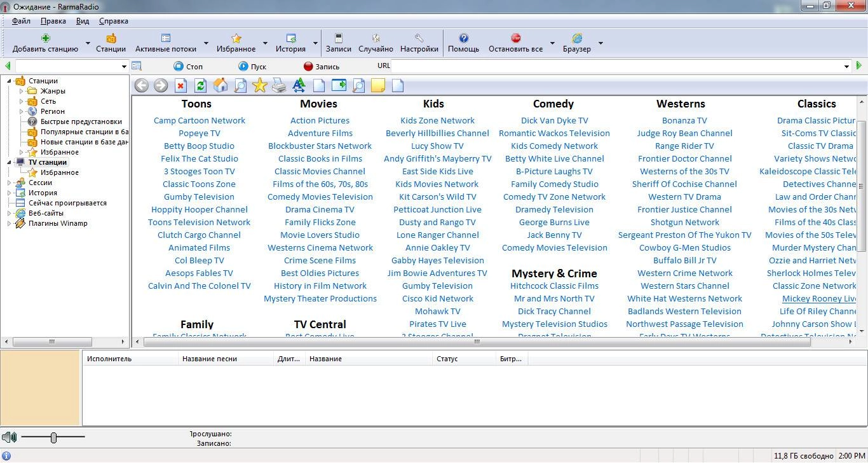The width and height of the screenshot is (868, 463).
Task: Click the magnifier icon left of the yellow note
Action: [358, 85]
